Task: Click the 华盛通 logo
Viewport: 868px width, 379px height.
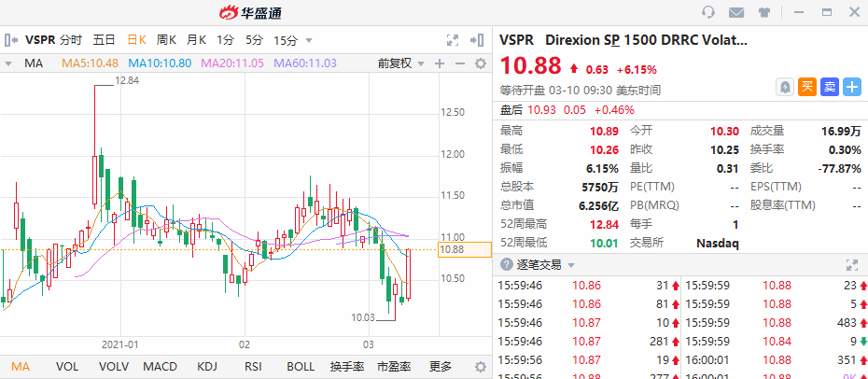Action: point(250,12)
